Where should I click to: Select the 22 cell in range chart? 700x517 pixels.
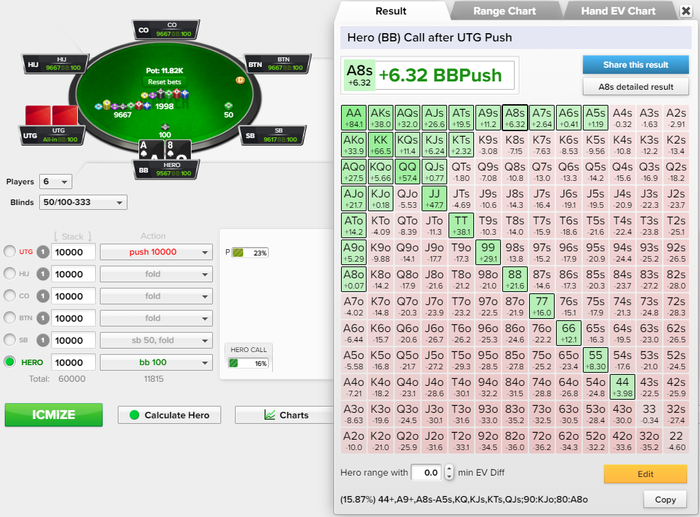[676, 440]
